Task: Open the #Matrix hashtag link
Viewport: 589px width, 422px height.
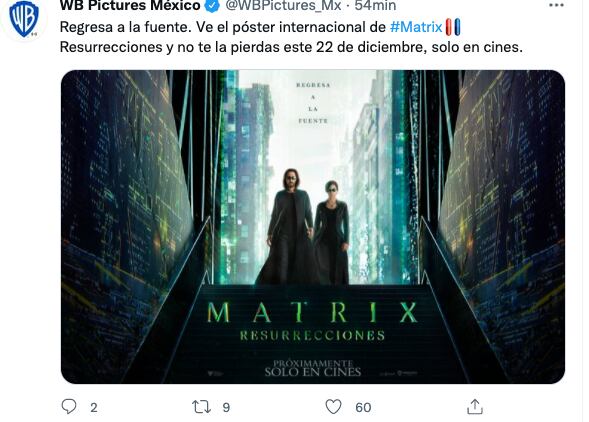Action: [x=416, y=27]
